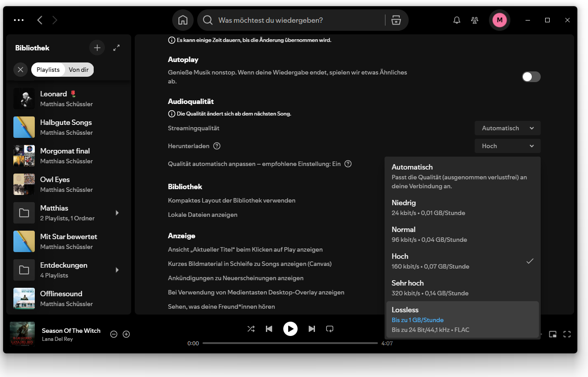Image resolution: width=588 pixels, height=377 pixels.
Task: Open the Home page
Action: (x=182, y=20)
